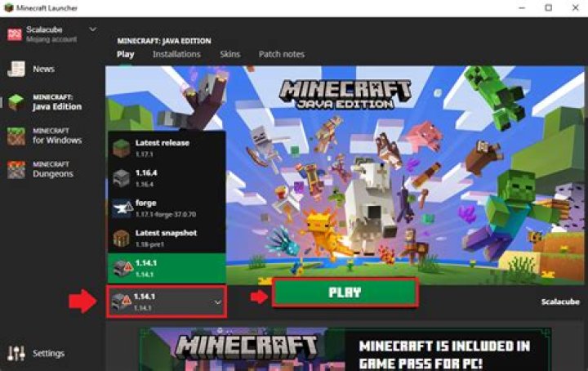The image size is (588, 371).
Task: Choose the 1.16.4 installation entry
Action: pos(167,178)
